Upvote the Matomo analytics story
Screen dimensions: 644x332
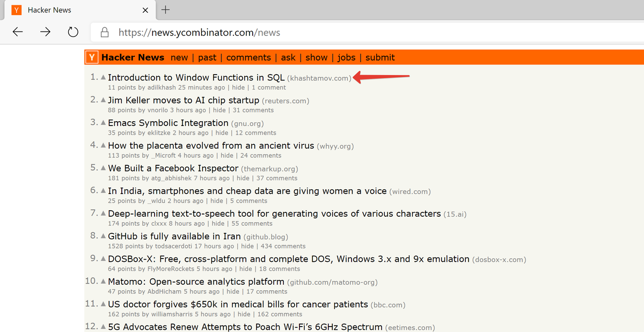click(x=103, y=281)
